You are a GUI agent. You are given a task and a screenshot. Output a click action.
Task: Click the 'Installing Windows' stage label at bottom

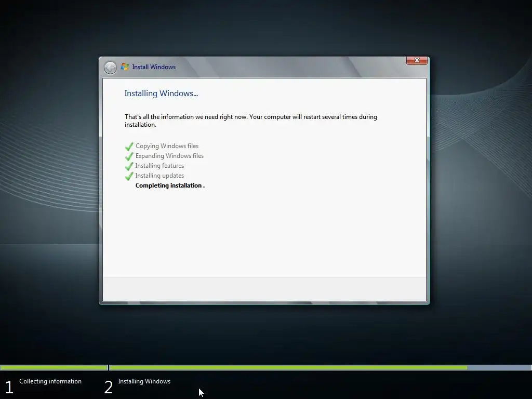pos(144,381)
